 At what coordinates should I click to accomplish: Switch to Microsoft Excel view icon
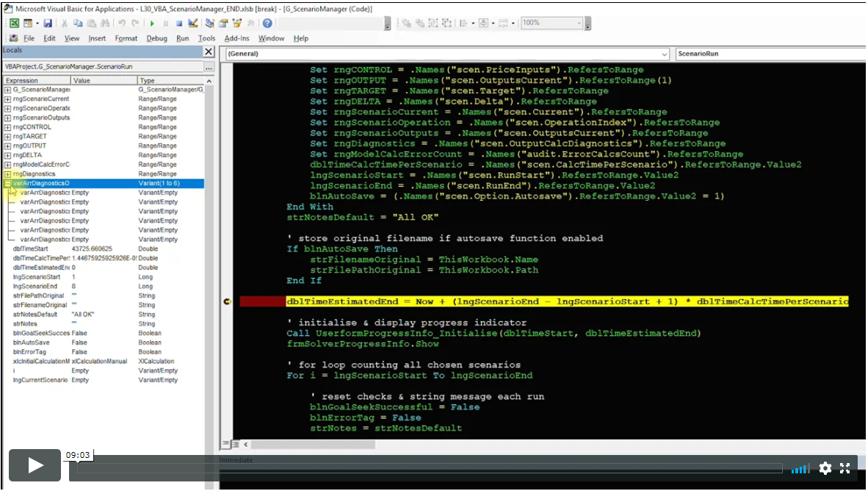coord(15,23)
